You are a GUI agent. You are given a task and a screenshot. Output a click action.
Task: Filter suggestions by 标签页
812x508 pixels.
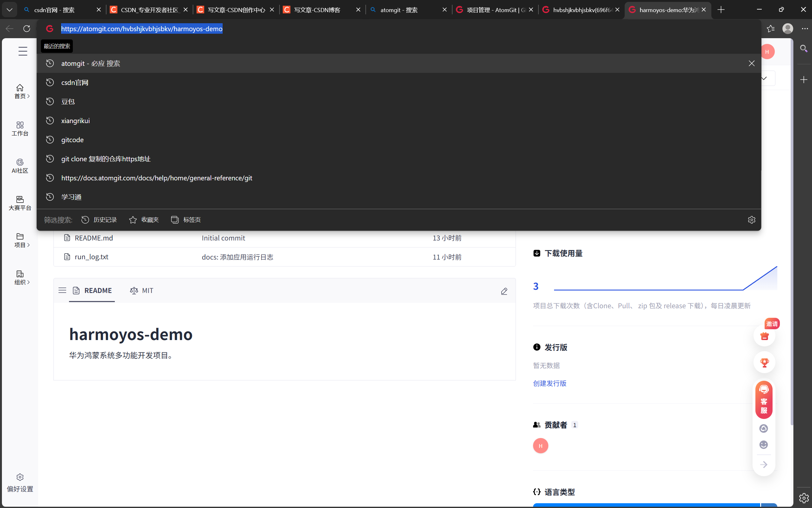coord(186,220)
